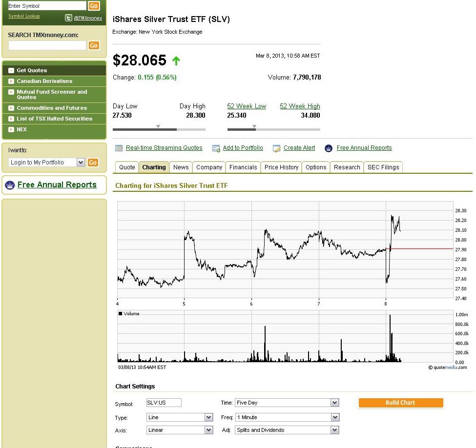Click the Volume value 7,790,178
This screenshot has height=448, width=476.
[307, 78]
